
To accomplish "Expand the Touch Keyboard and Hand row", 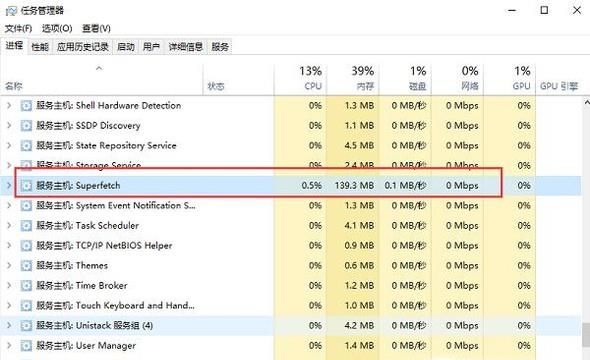I will click(9, 305).
